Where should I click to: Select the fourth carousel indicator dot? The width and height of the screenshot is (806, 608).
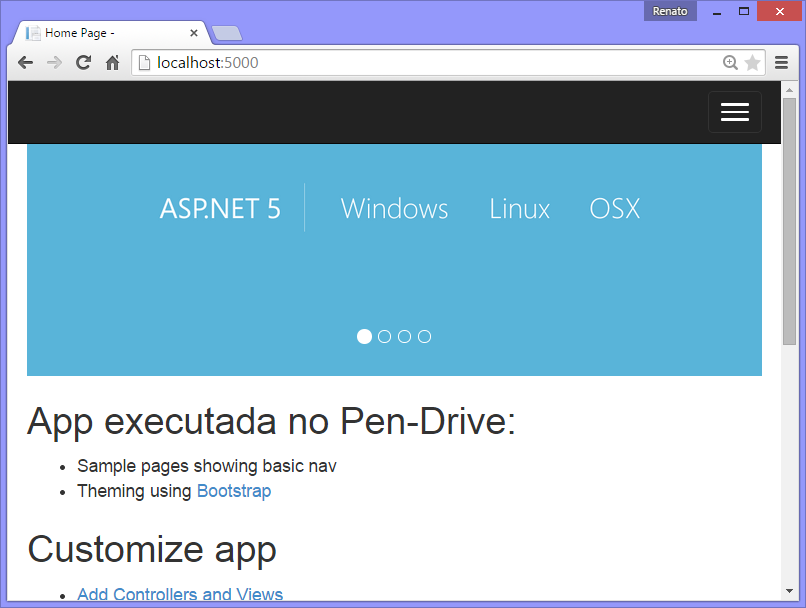(x=424, y=336)
